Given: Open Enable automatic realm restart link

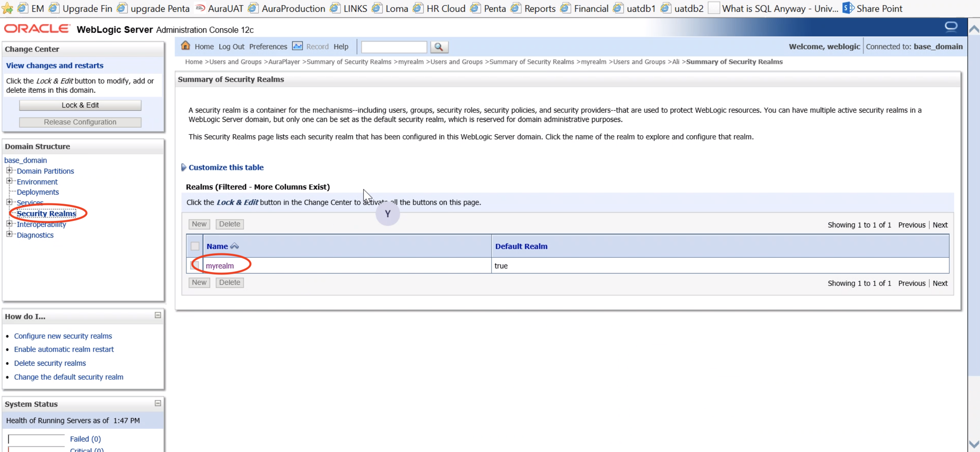Looking at the screenshot, I should pyautogui.click(x=64, y=349).
